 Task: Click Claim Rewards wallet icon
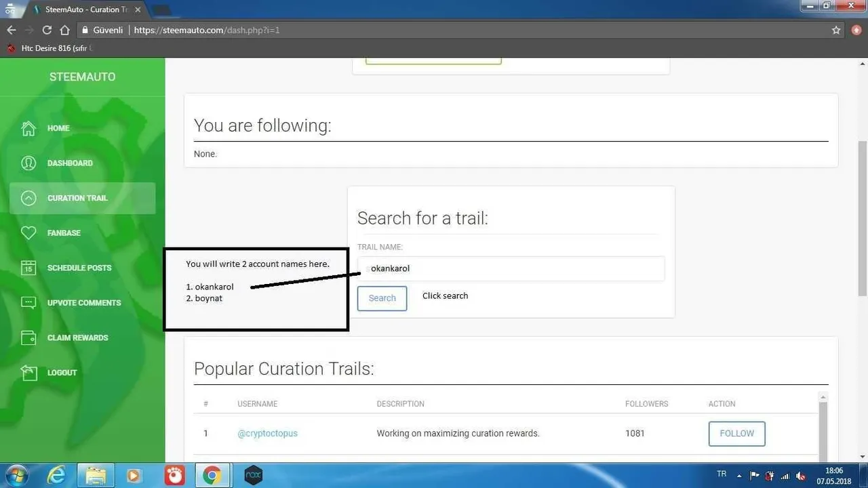click(28, 338)
